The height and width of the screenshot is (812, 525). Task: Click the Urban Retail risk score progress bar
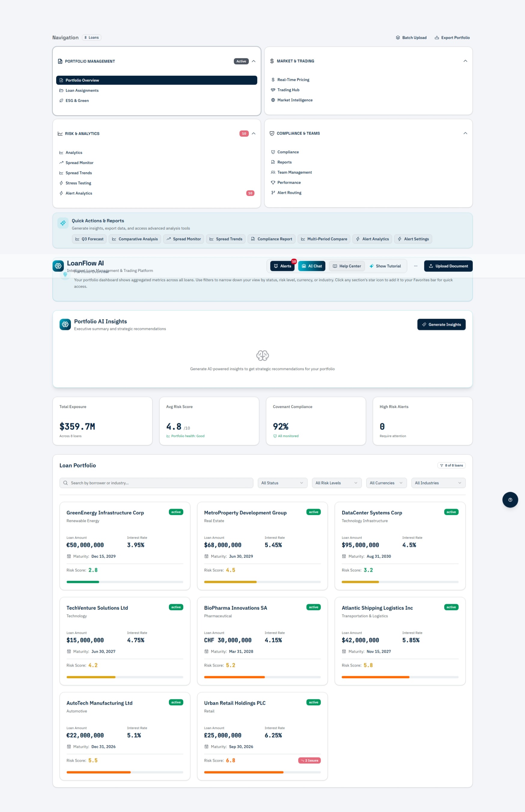click(x=262, y=772)
